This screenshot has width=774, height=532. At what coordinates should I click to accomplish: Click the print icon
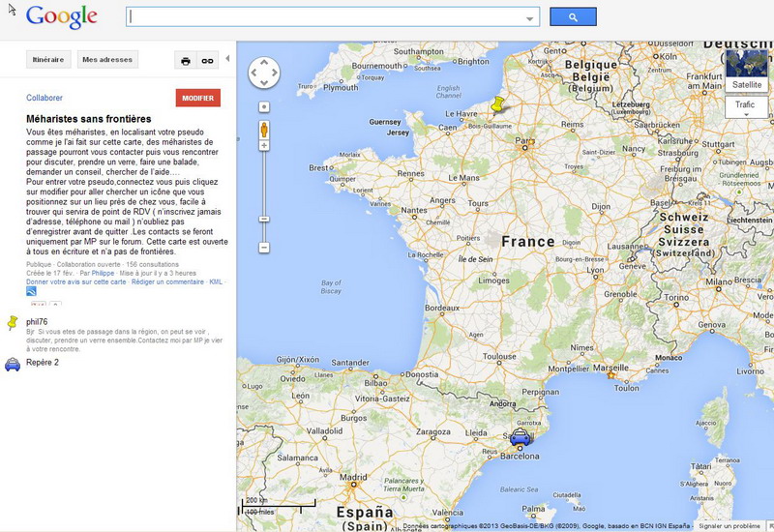click(x=186, y=61)
